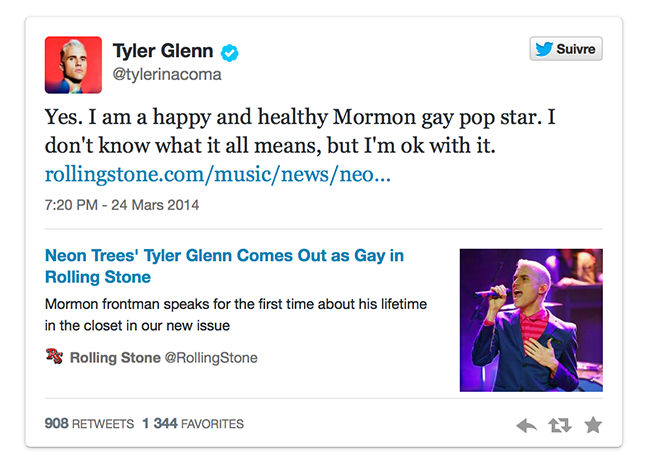Open the singer performance photo thumbnail
650x470 pixels.
point(531,319)
